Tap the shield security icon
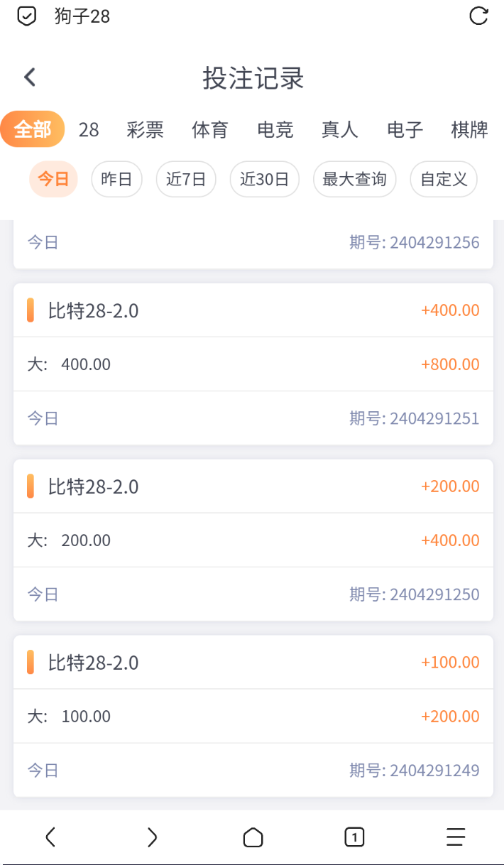This screenshot has height=865, width=504. click(x=27, y=16)
